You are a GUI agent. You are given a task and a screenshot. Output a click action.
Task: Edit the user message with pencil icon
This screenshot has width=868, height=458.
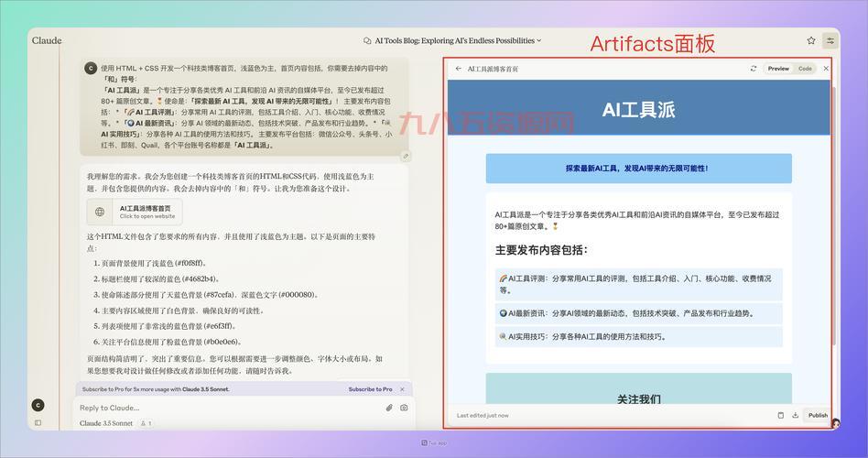(406, 157)
